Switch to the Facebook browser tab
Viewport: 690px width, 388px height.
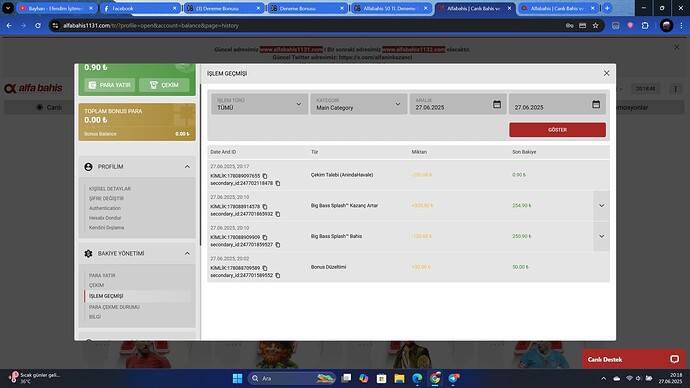click(x=139, y=8)
